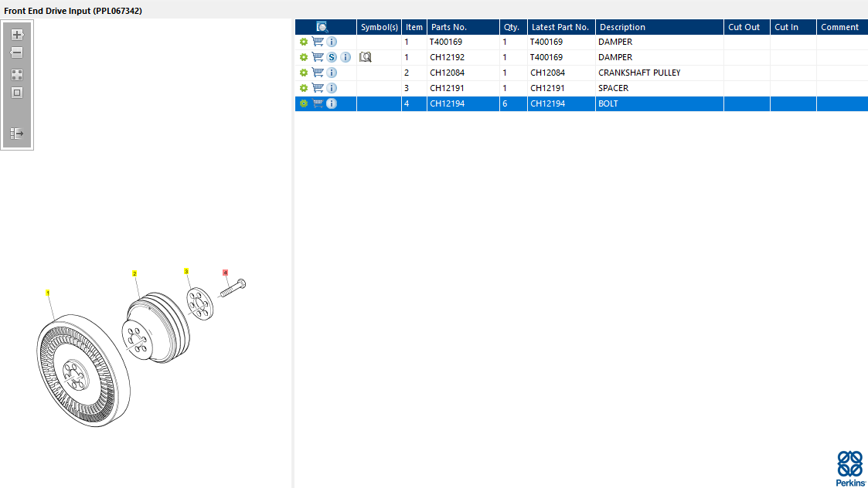Click the Cut Out column header
This screenshot has height=488, width=868.
[x=747, y=27]
